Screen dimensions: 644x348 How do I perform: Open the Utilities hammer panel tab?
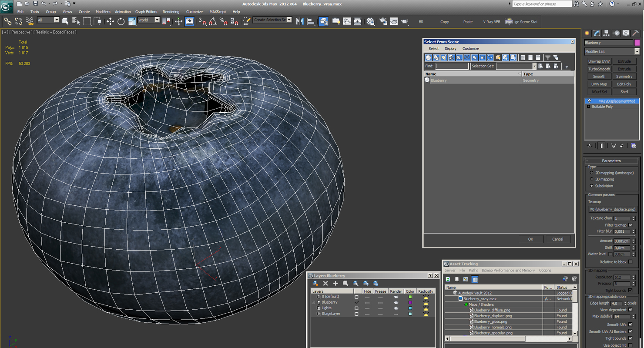tap(636, 33)
